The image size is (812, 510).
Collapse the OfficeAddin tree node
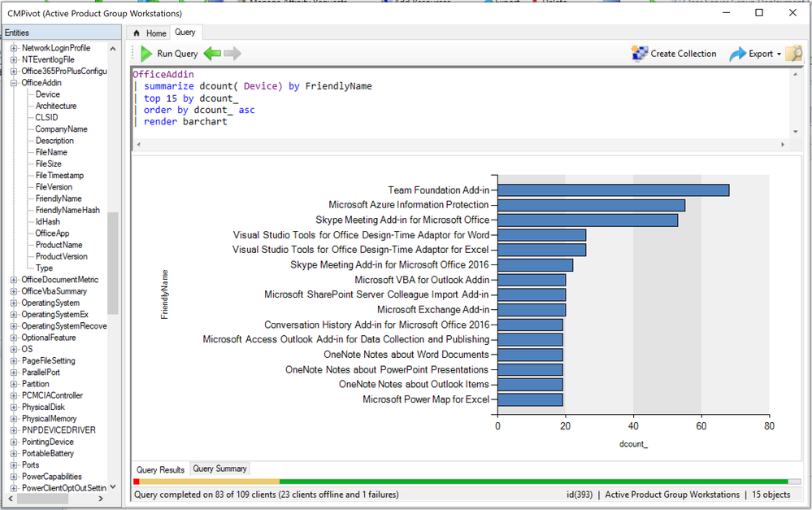(x=14, y=83)
